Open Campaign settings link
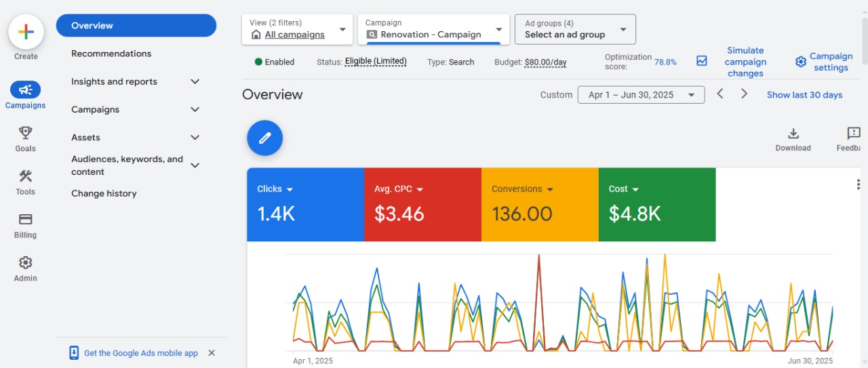Screen dimensions: 868x368 click(x=824, y=62)
